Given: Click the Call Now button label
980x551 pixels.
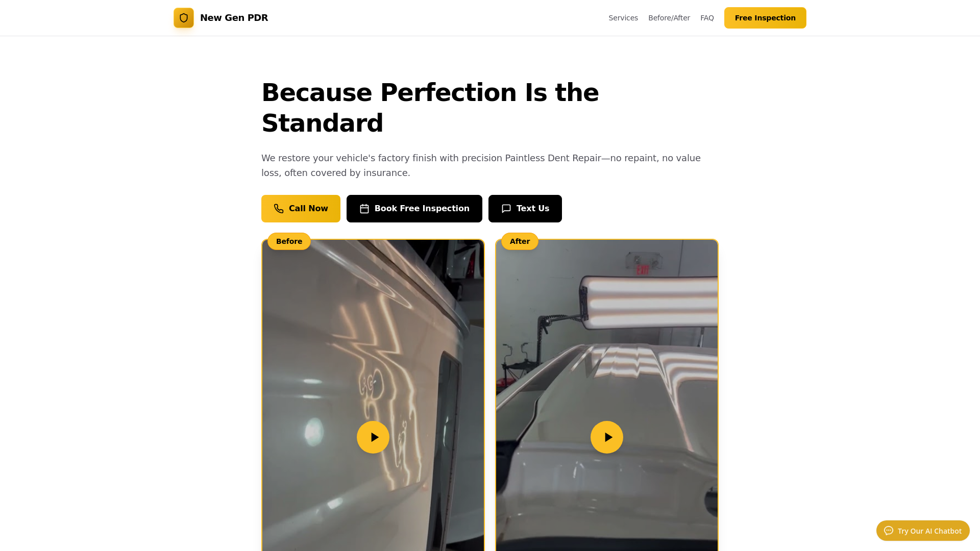Looking at the screenshot, I should click(x=308, y=209).
